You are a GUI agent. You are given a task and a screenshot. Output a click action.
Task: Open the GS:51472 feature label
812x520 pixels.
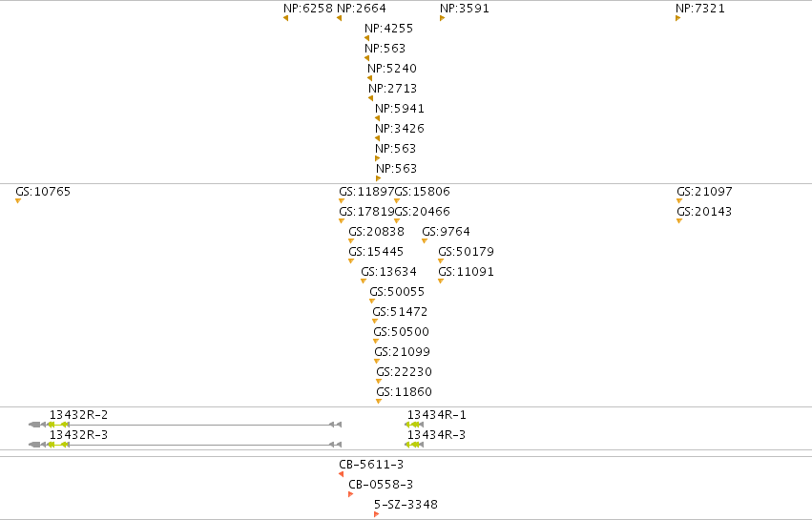400,312
